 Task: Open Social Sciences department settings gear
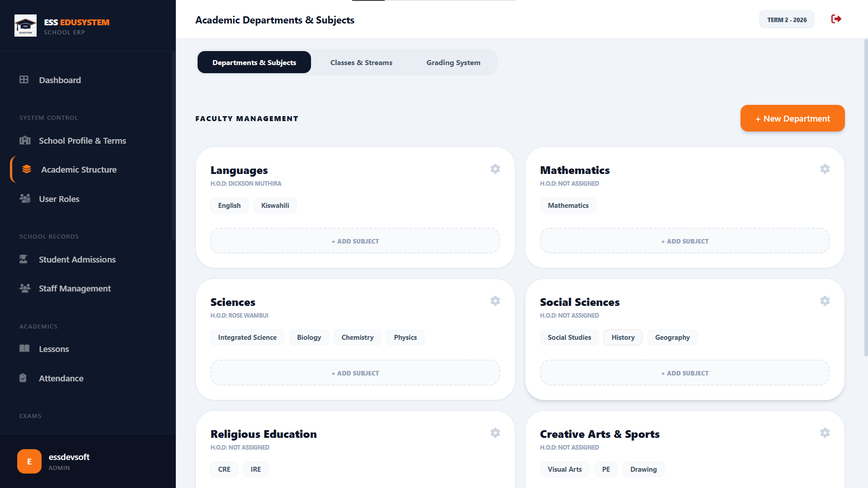tap(825, 301)
